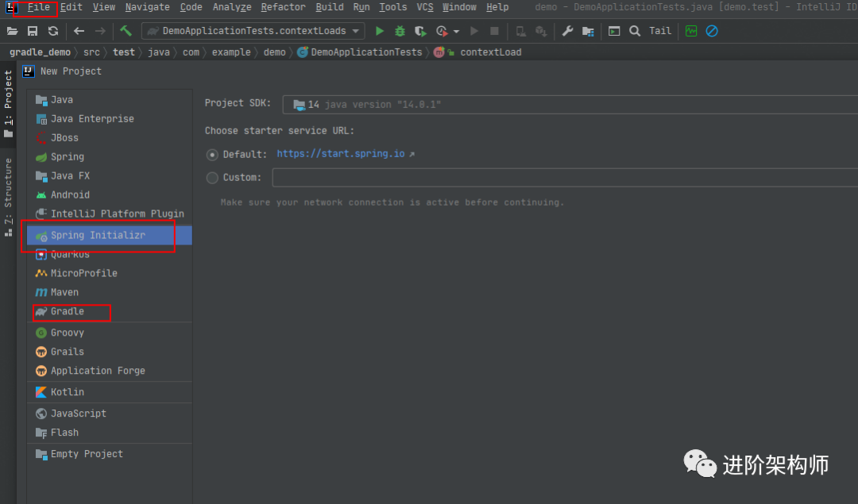This screenshot has width=858, height=504.
Task: Select JavaScript project type
Action: point(110,414)
